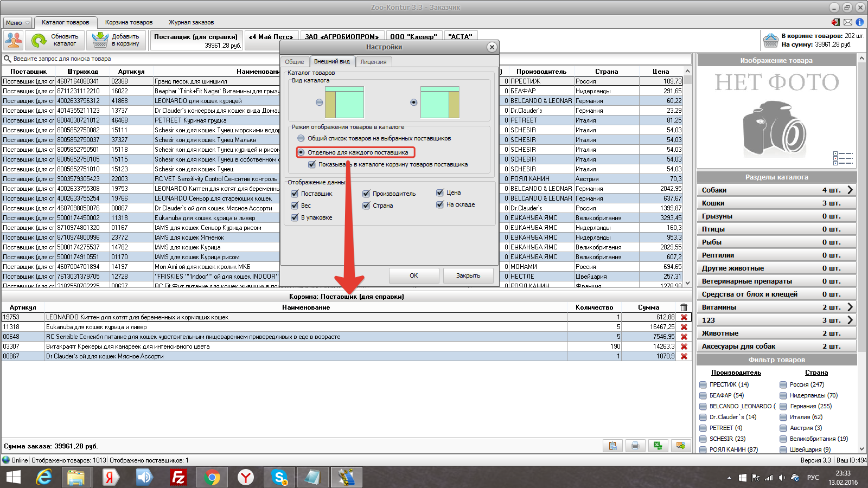Viewport: 868px width, 488px height.
Task: Click the Закрыть button in dialog
Action: pos(468,275)
